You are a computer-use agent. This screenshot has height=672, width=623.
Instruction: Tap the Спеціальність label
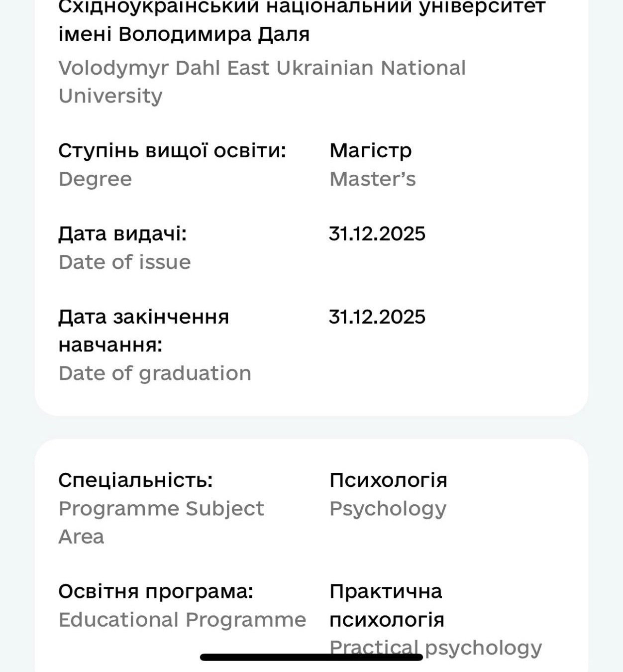click(135, 480)
